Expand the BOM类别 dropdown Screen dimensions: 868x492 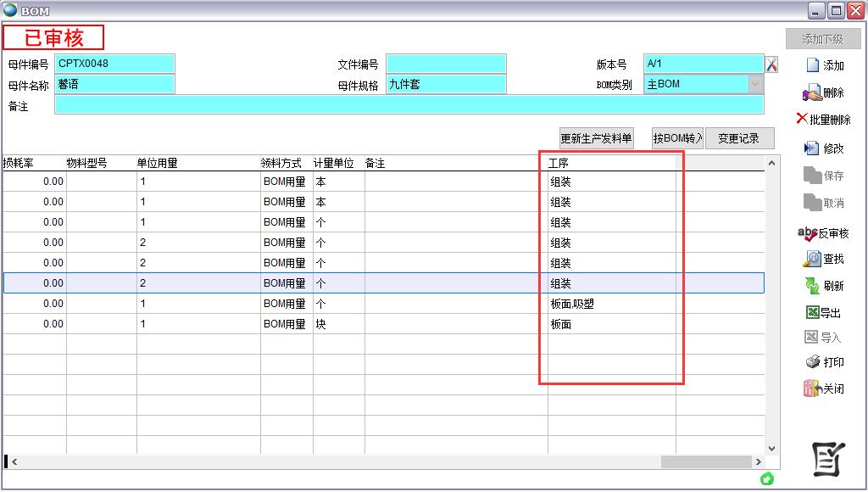pyautogui.click(x=754, y=84)
